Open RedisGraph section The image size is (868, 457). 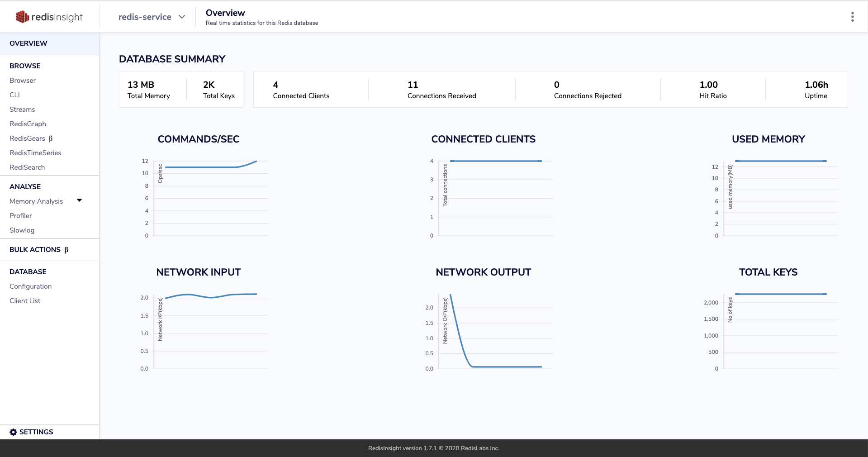tap(28, 124)
